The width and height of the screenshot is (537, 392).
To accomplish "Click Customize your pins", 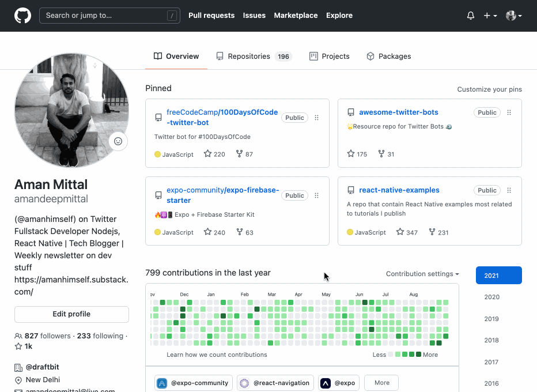I will click(489, 89).
